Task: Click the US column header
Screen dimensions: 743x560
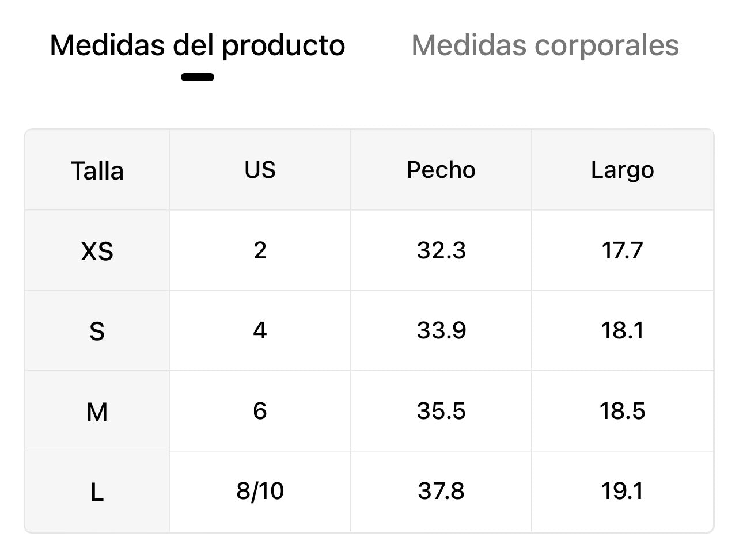Action: pyautogui.click(x=260, y=170)
